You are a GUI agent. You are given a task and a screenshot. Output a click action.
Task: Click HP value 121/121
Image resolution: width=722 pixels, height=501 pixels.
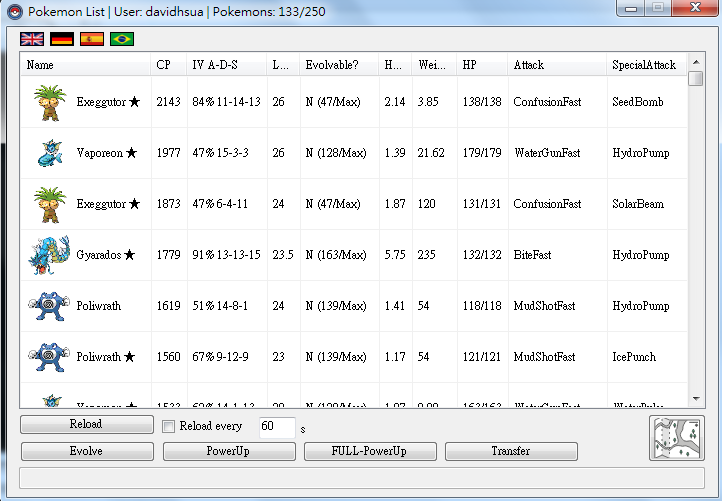[482, 357]
